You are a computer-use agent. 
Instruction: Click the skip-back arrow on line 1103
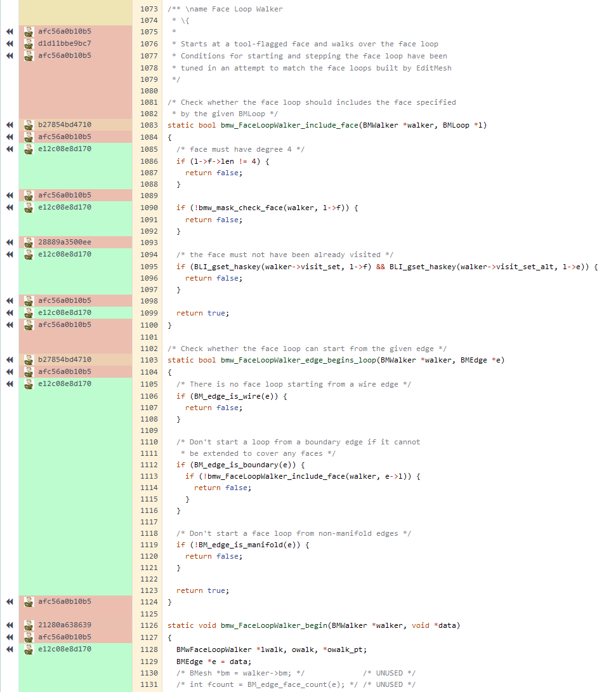point(10,360)
